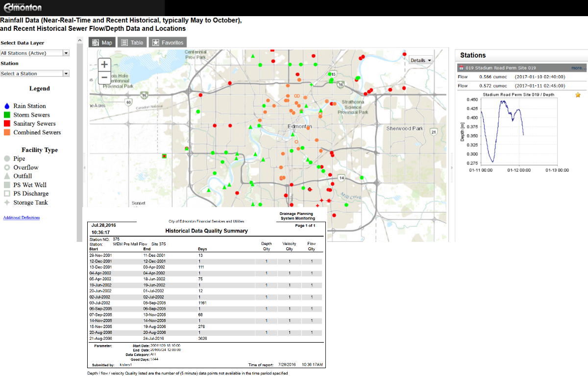Click the Highway 60 shield on the map
The width and height of the screenshot is (588, 377).
(x=127, y=102)
